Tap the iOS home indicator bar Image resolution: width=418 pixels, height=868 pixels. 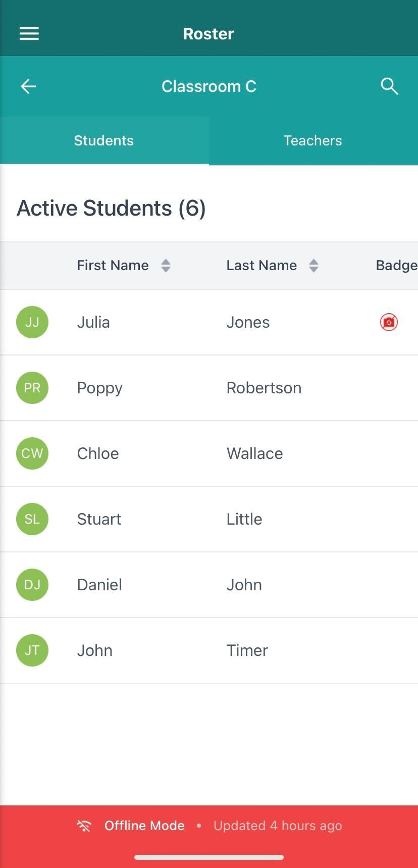click(x=209, y=857)
